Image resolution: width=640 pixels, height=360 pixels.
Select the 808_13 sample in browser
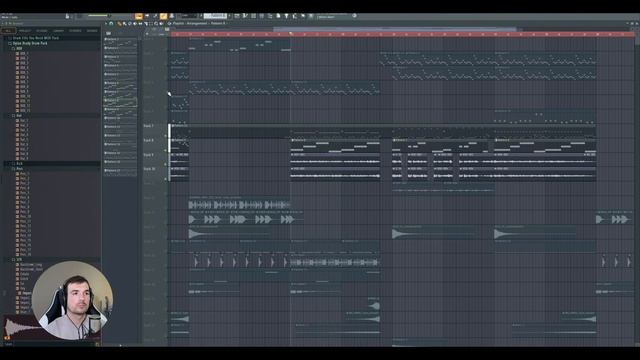24,111
